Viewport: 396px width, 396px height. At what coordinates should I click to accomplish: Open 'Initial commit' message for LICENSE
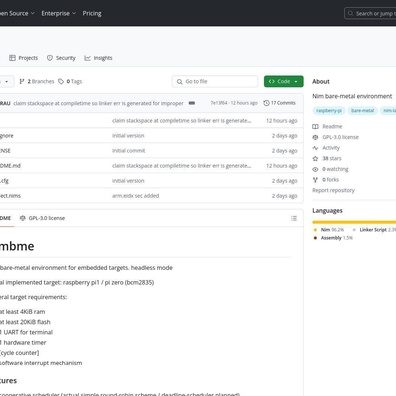(128, 151)
